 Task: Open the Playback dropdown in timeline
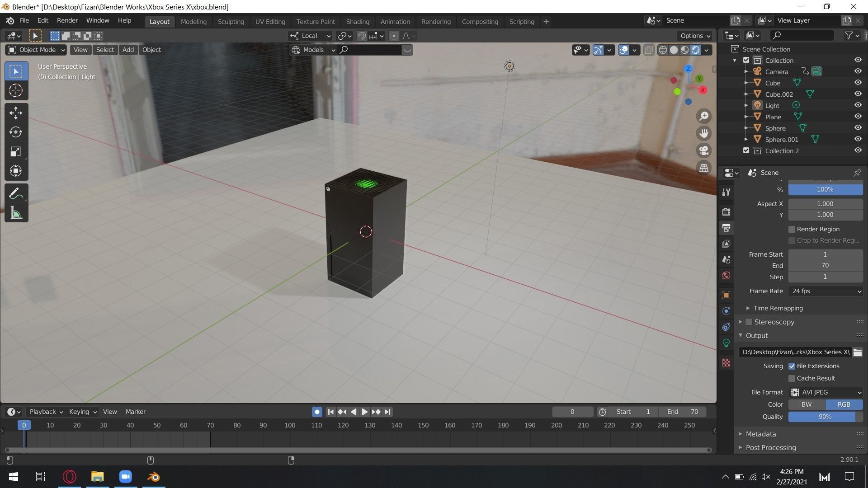(x=45, y=412)
